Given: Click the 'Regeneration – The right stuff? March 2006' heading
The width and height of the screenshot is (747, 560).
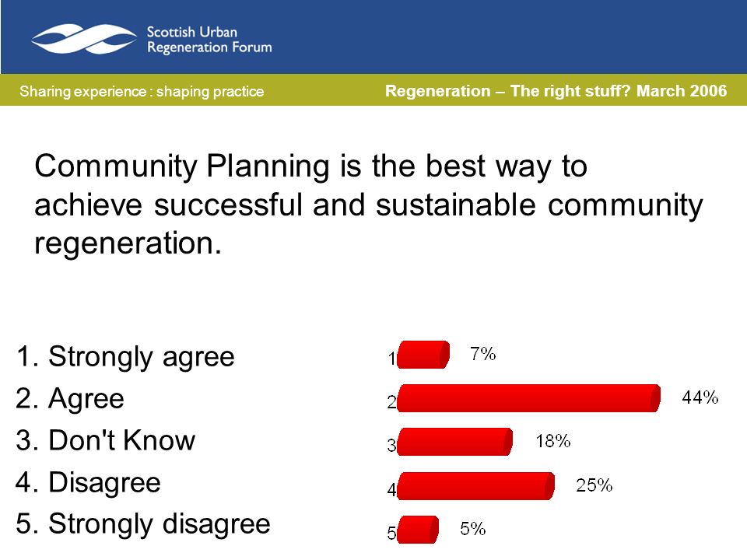Looking at the screenshot, I should 556,90.
